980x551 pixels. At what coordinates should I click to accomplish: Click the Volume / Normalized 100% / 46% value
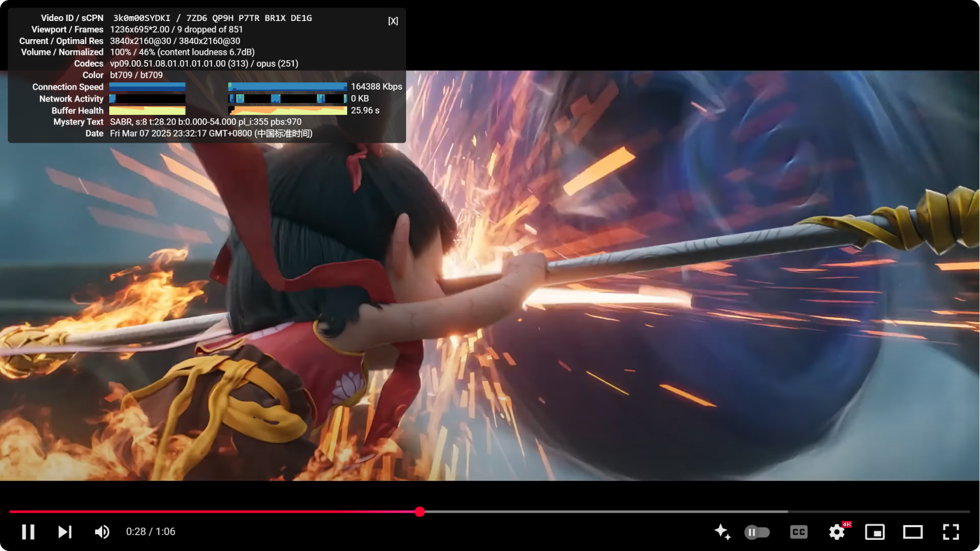tap(183, 52)
